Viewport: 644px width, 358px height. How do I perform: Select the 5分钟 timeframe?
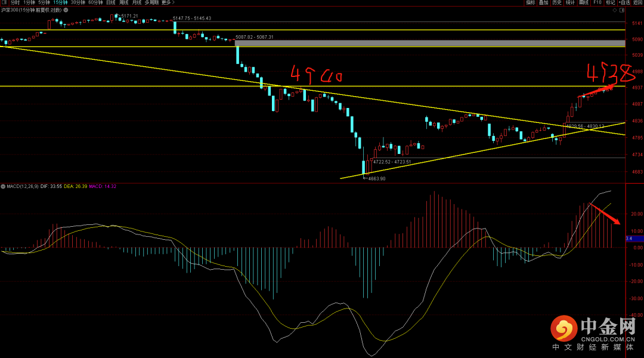click(x=44, y=3)
